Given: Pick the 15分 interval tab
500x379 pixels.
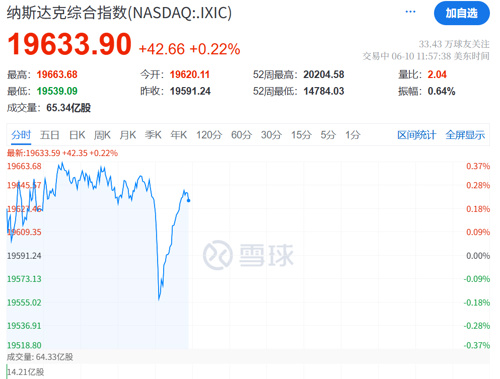Looking at the screenshot, I should click(301, 135).
